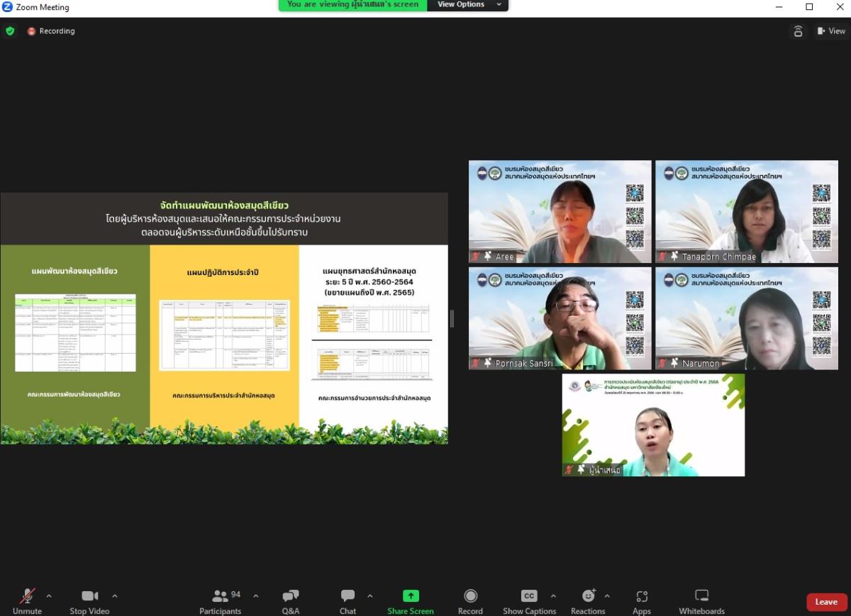Image resolution: width=851 pixels, height=616 pixels.
Task: Expand the caption options arrow
Action: coord(553,596)
